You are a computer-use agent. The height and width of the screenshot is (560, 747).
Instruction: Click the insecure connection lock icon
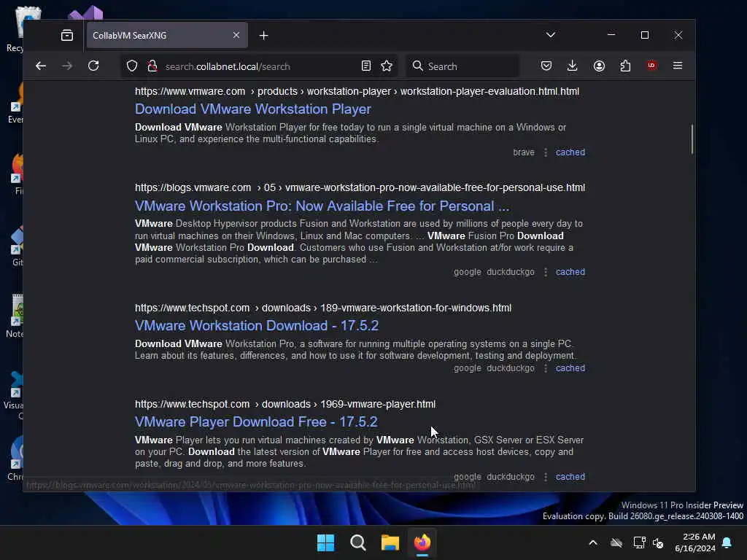tap(152, 66)
